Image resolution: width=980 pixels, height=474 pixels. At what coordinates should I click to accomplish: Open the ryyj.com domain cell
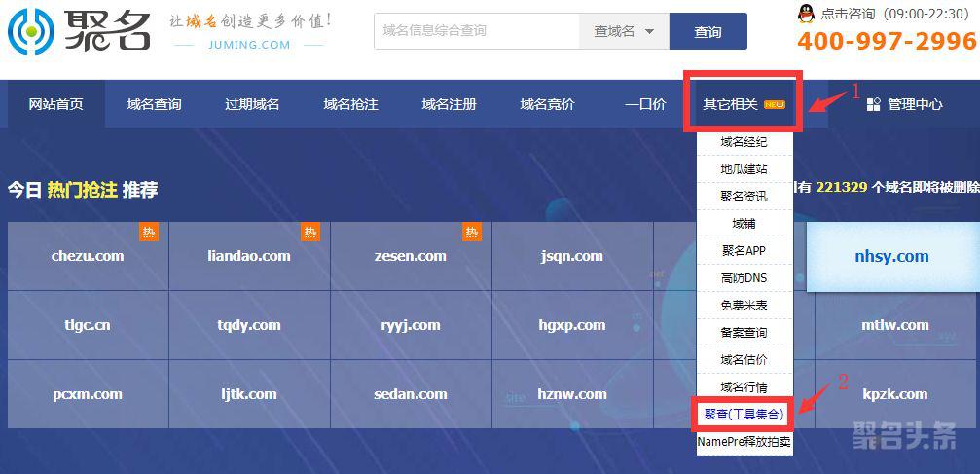click(411, 325)
